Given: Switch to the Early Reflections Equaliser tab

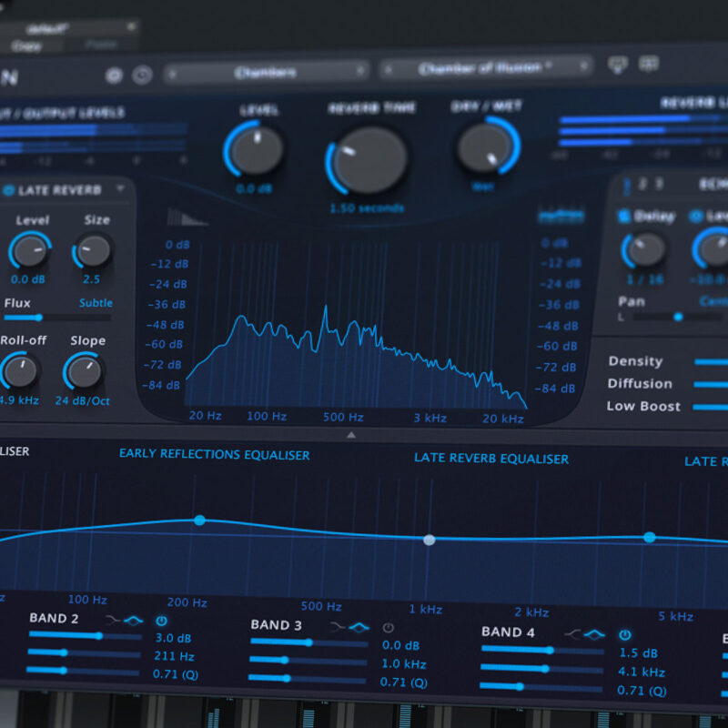Looking at the screenshot, I should (x=214, y=454).
